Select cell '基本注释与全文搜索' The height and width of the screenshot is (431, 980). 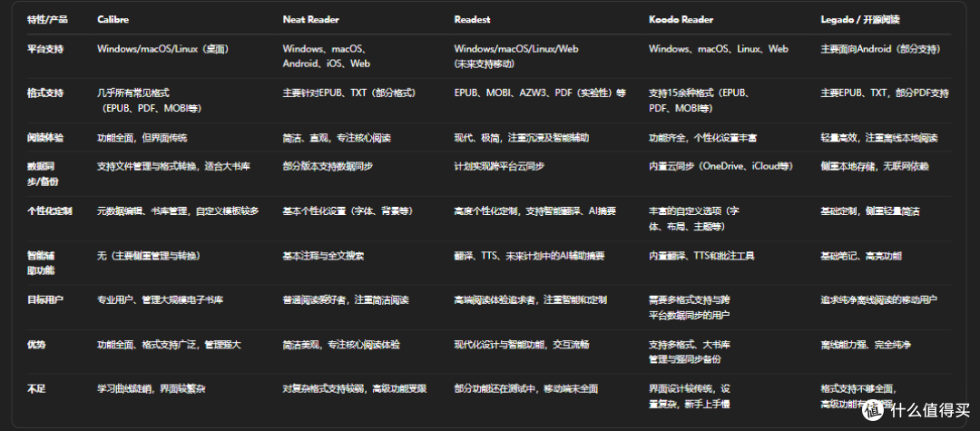[x=323, y=256]
